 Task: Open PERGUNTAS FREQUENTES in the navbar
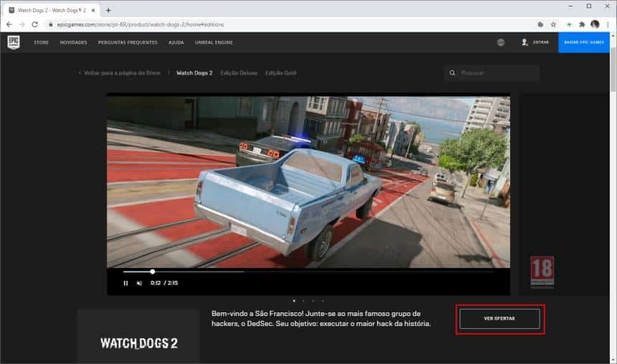coord(128,42)
